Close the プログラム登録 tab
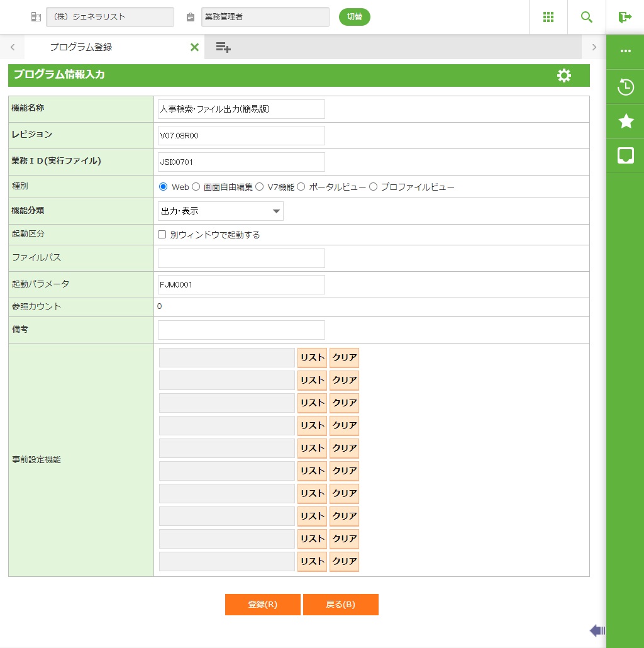This screenshot has height=648, width=644. 194,47
